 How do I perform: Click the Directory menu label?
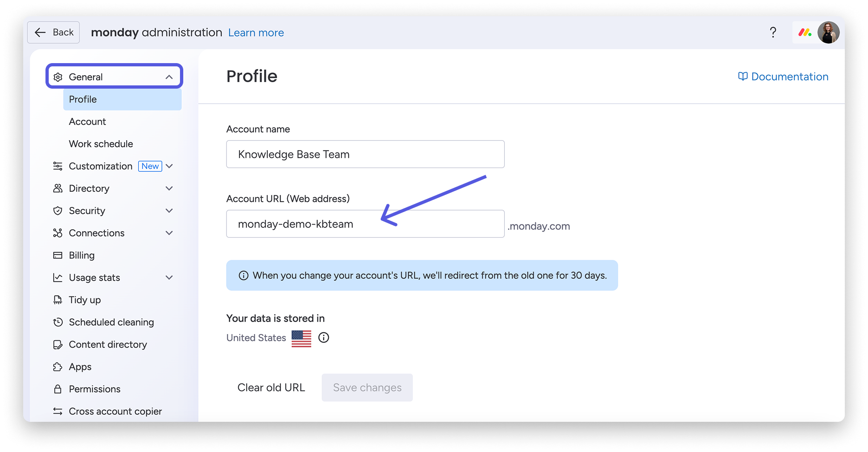[x=89, y=188]
